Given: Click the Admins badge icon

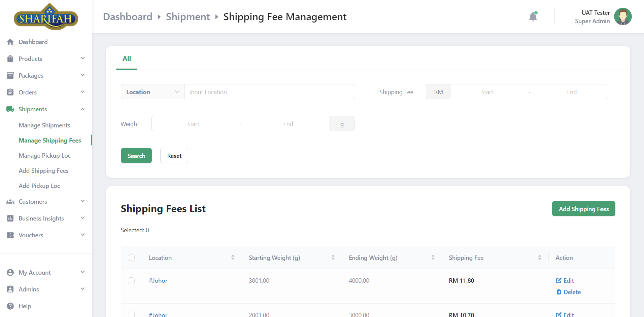Looking at the screenshot, I should click(x=10, y=289).
